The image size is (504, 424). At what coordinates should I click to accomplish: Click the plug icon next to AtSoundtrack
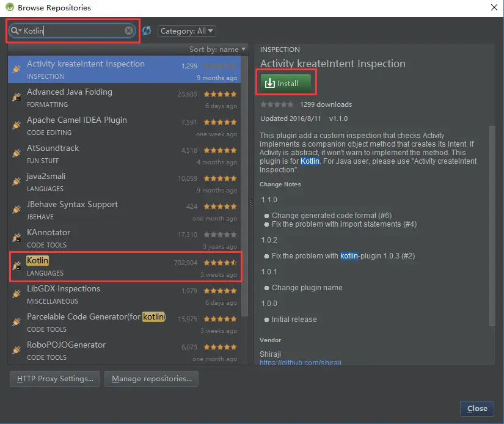(16, 153)
